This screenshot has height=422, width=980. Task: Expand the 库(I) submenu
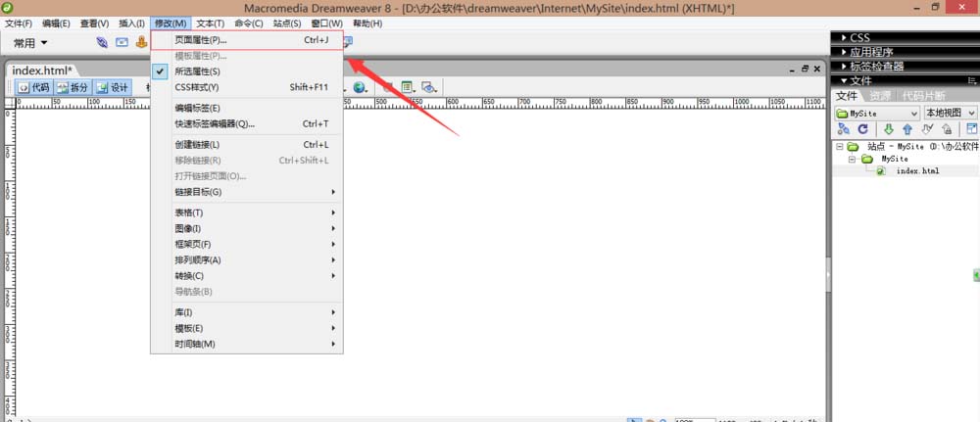[247, 312]
